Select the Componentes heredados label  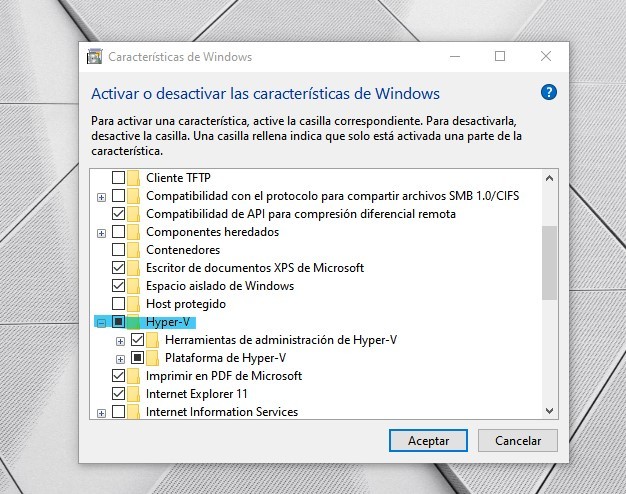(x=212, y=232)
